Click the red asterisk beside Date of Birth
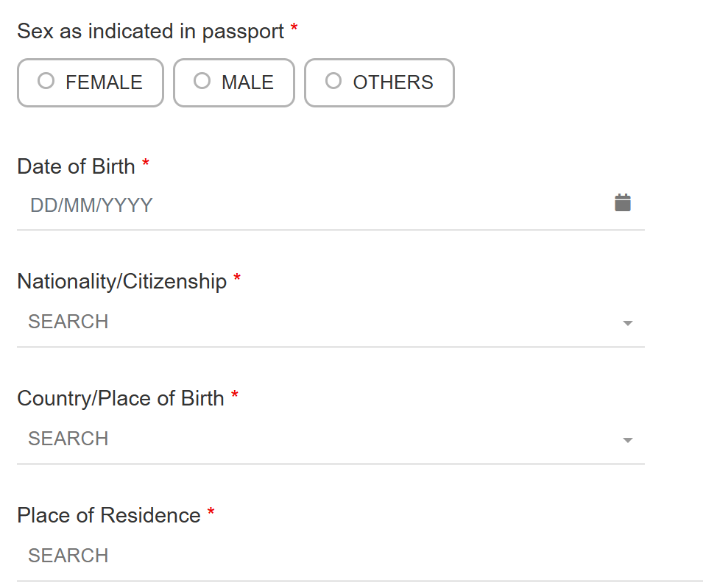The height and width of the screenshot is (588, 703). [146, 163]
